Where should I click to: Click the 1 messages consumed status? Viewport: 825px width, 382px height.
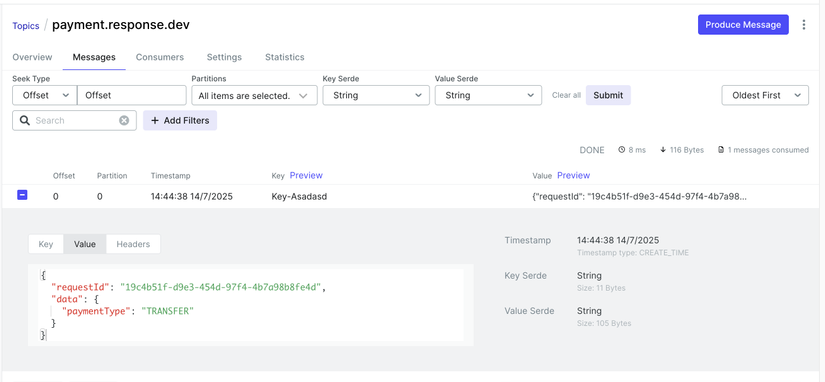(x=763, y=150)
